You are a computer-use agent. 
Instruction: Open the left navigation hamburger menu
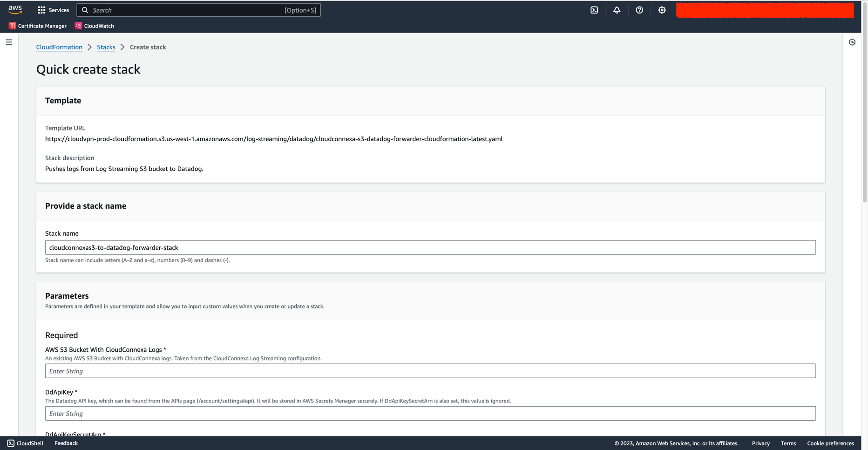[9, 42]
